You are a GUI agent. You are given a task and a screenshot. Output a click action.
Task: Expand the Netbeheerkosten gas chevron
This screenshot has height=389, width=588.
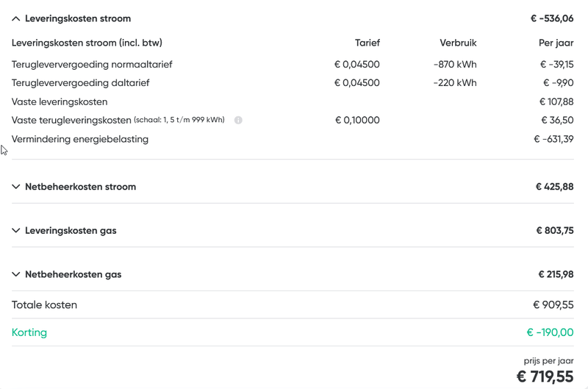[x=16, y=274]
